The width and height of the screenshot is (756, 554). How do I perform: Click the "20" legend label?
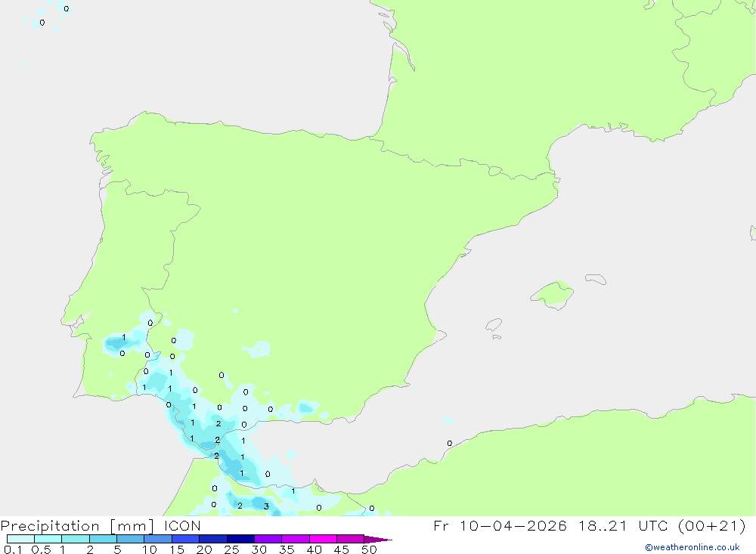tap(204, 549)
